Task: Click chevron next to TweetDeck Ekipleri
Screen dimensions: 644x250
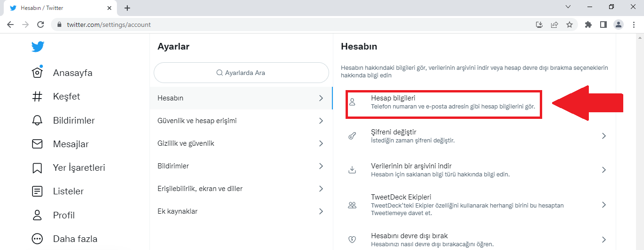Action: click(x=604, y=205)
